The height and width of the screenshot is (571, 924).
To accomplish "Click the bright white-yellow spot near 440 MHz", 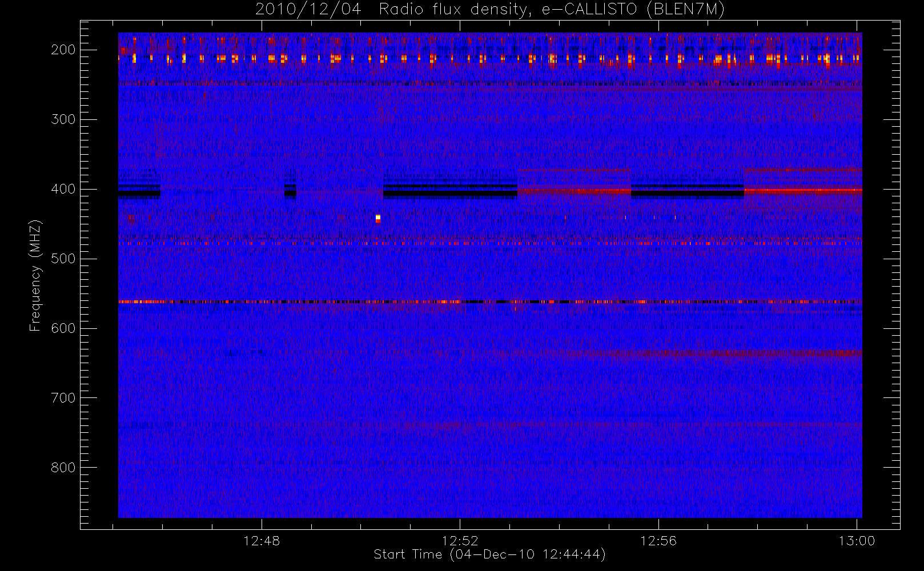I will pyautogui.click(x=378, y=219).
